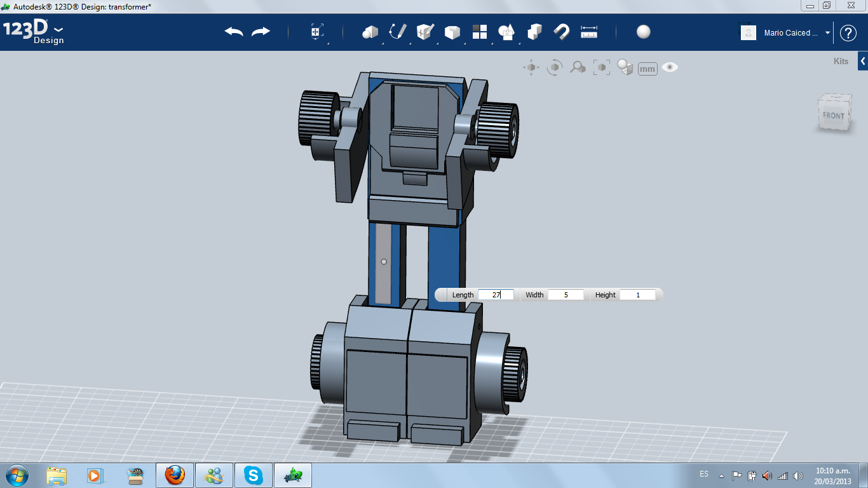Open Windows Explorer from the taskbar
The width and height of the screenshot is (868, 488).
(57, 475)
